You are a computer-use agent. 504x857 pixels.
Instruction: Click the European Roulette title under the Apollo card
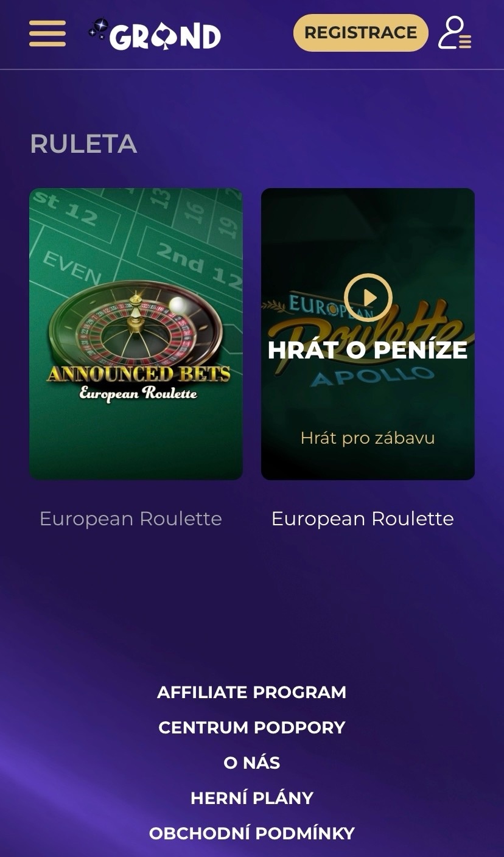363,519
